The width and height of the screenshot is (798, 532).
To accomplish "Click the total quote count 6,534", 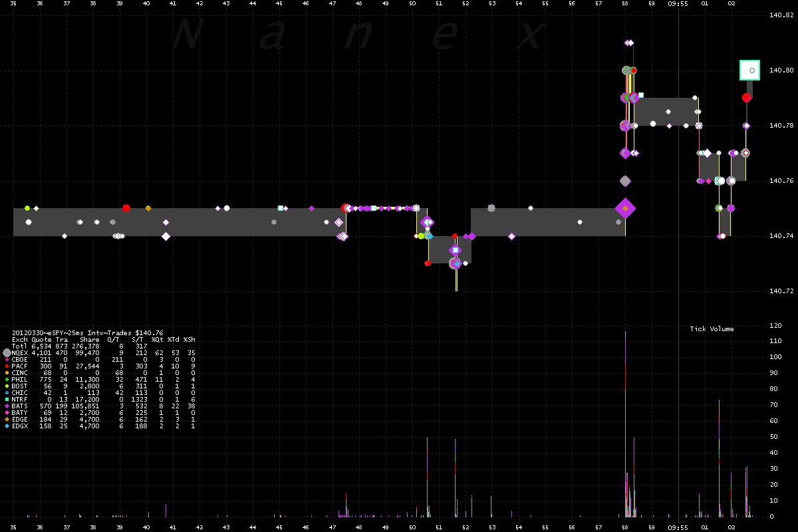I will pos(41,346).
